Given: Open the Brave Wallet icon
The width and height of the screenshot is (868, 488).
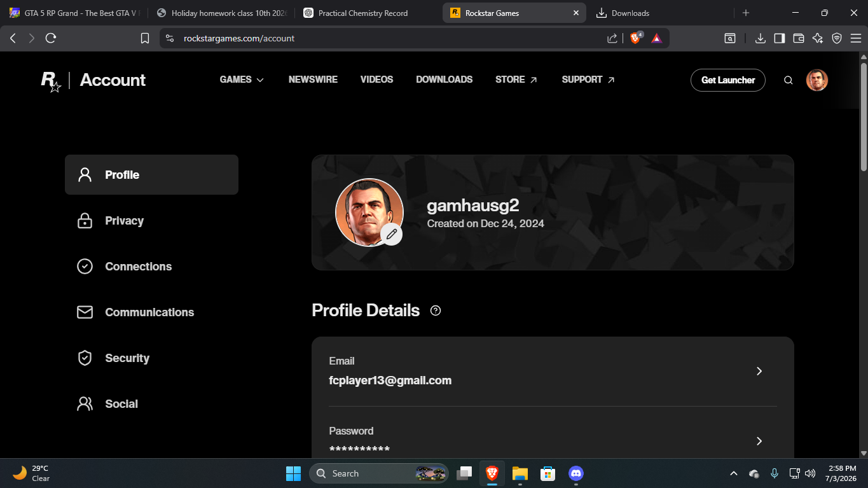Looking at the screenshot, I should point(799,38).
